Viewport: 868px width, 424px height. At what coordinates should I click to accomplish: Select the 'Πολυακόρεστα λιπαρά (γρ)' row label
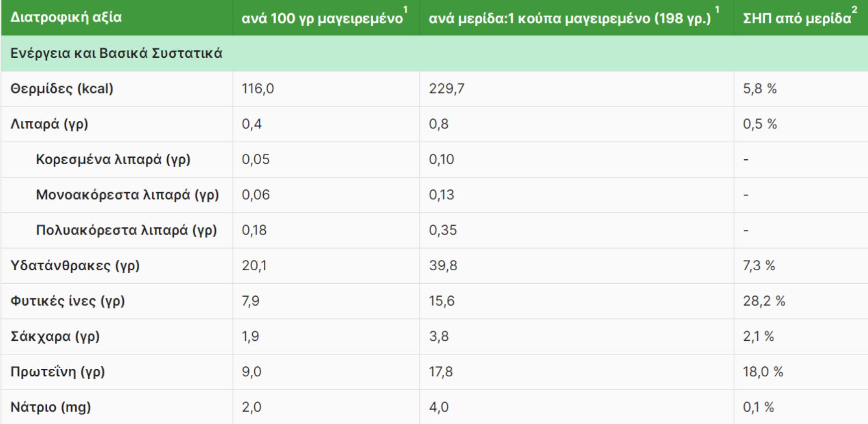tap(126, 230)
